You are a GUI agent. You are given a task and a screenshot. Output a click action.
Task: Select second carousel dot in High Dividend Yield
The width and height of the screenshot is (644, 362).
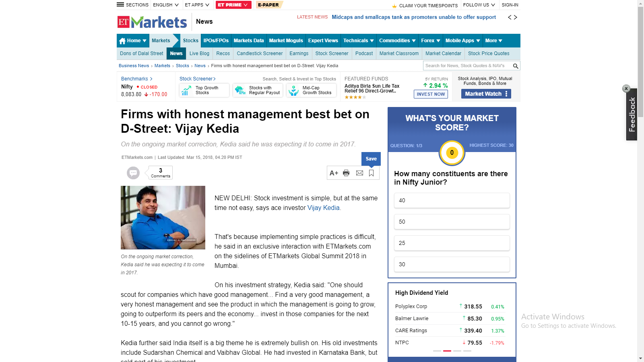447,351
